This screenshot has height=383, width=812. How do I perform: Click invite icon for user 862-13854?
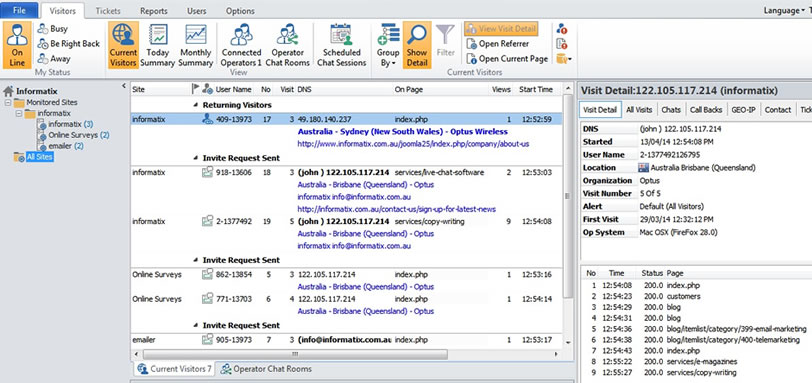207,274
